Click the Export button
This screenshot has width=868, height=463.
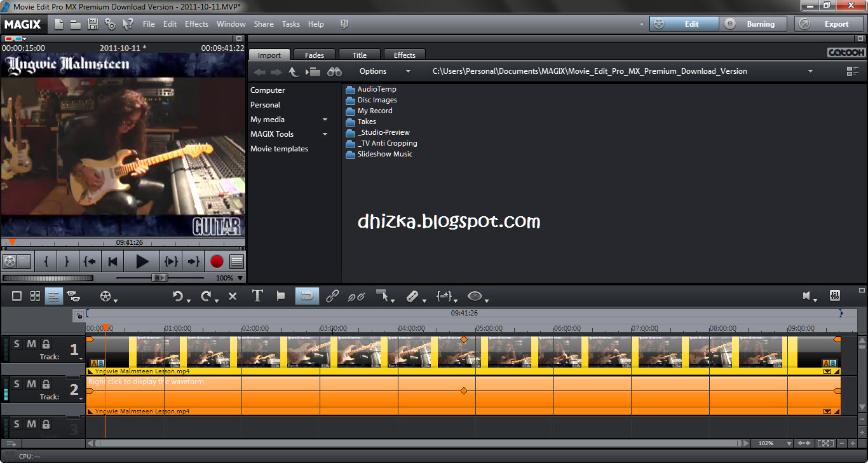[x=828, y=24]
